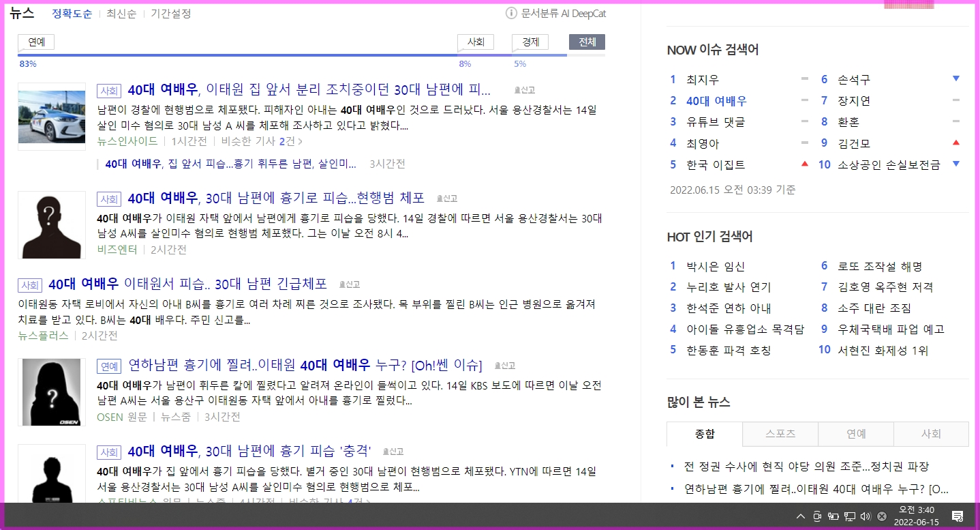Switch to 연예 tab in 많이 본 뉴스

(x=856, y=434)
